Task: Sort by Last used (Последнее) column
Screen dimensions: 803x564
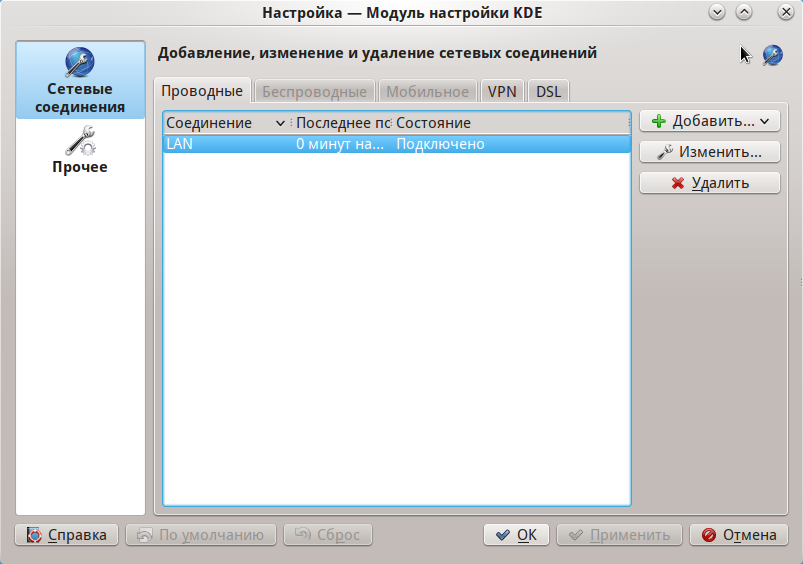Action: click(341, 123)
